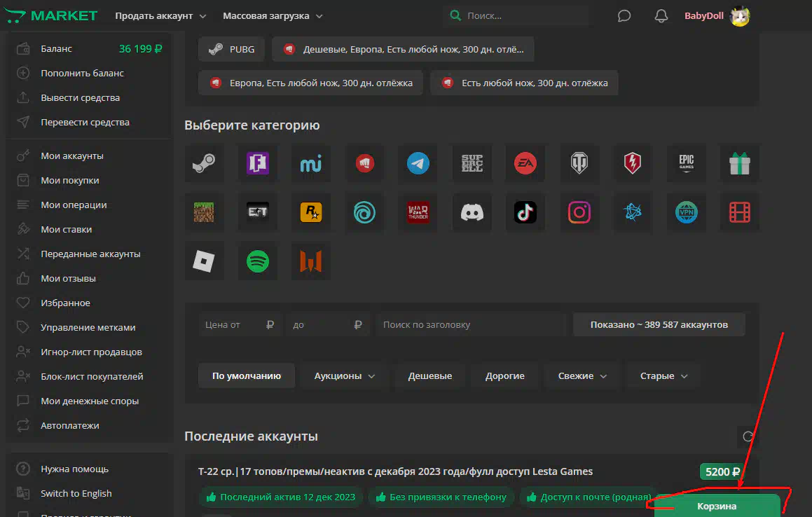Focus the Цена от input field
The height and width of the screenshot is (517, 812).
click(x=240, y=325)
